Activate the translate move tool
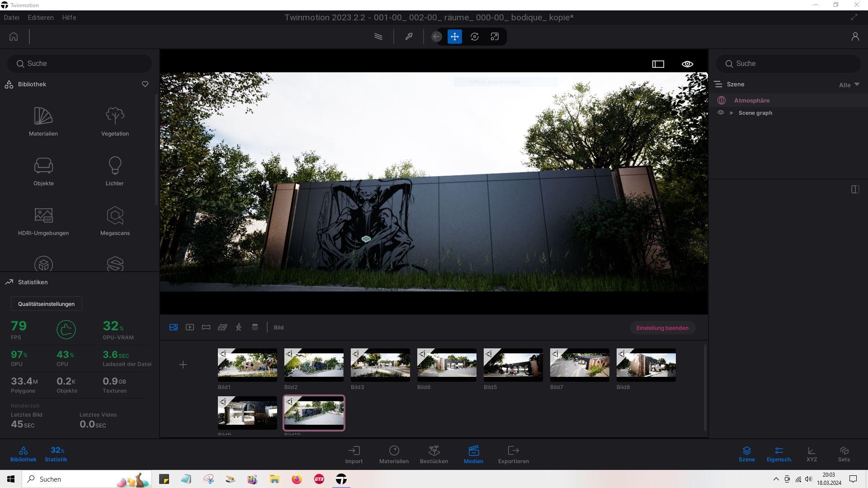The height and width of the screenshot is (488, 868). (455, 37)
